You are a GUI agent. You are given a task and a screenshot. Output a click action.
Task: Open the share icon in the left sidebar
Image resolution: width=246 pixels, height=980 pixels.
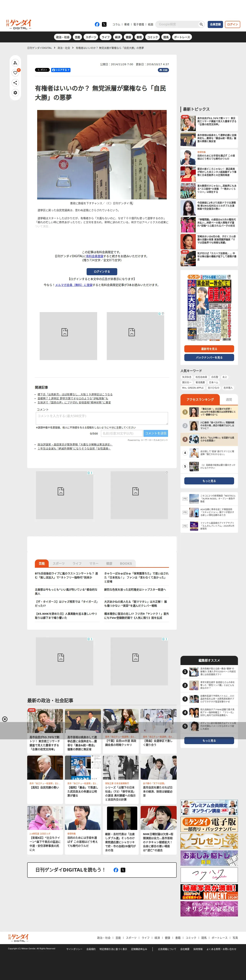tap(15, 83)
